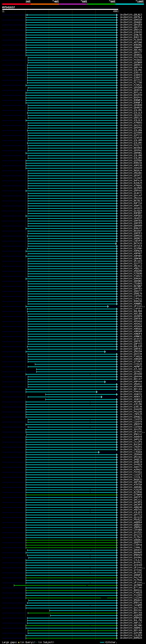The image size is (146, 644).
Task: Select hit label UniRef100_Q09069
Action: click(x=131, y=565)
